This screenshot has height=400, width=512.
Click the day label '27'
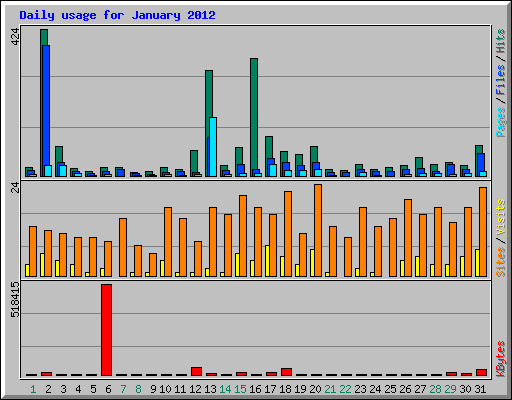[x=420, y=389]
